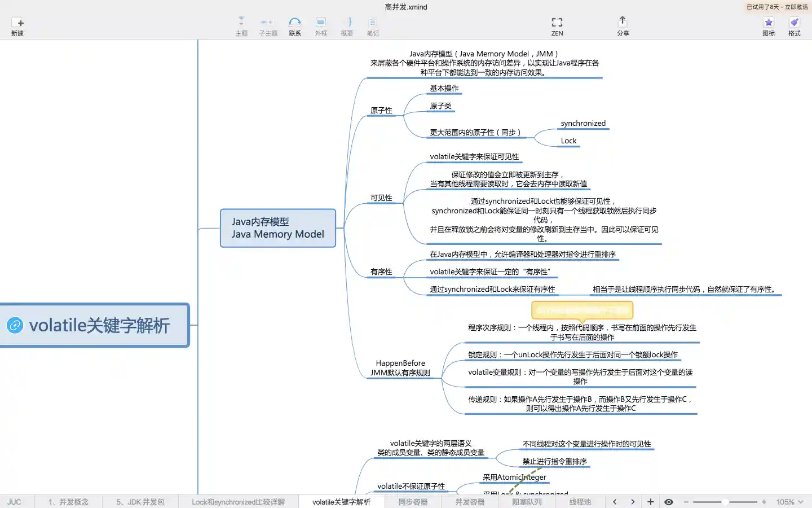Click the link icon on volatile关键字解析 topic
The width and height of the screenshot is (812, 508).
click(x=15, y=325)
